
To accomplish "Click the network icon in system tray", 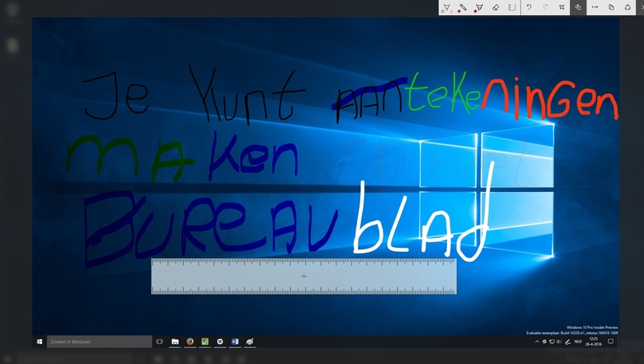I will click(552, 342).
